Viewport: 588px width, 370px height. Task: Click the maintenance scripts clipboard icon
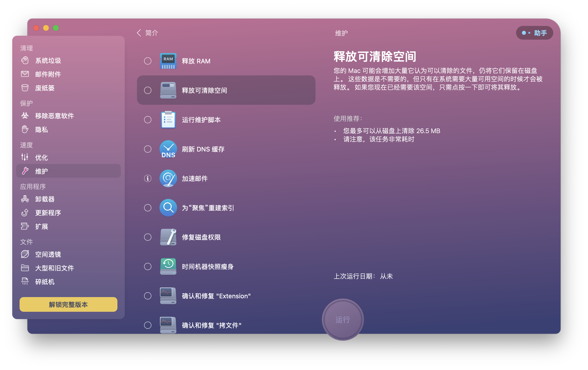(x=168, y=120)
